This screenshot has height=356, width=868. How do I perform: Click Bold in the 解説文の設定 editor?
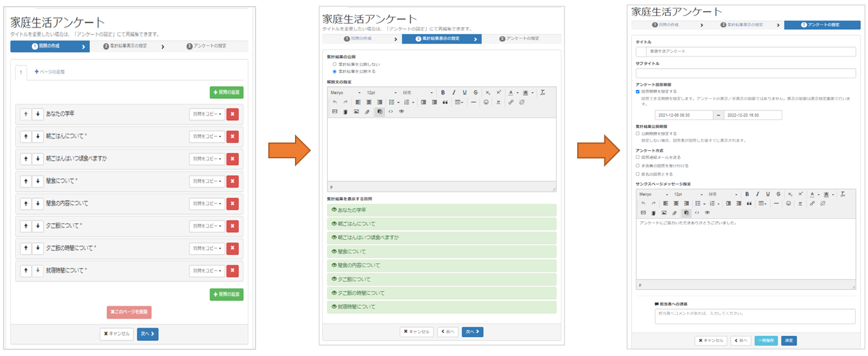443,93
